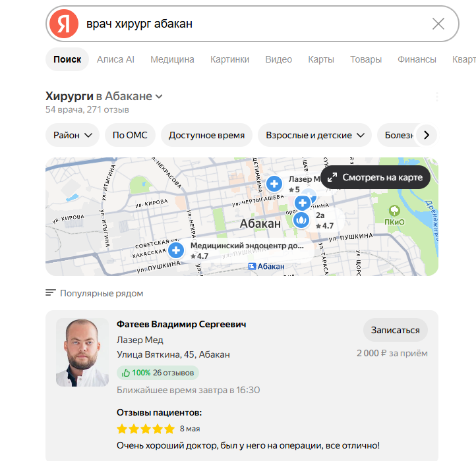Open the Алиса AI tab
The width and height of the screenshot is (476, 461).
point(115,59)
